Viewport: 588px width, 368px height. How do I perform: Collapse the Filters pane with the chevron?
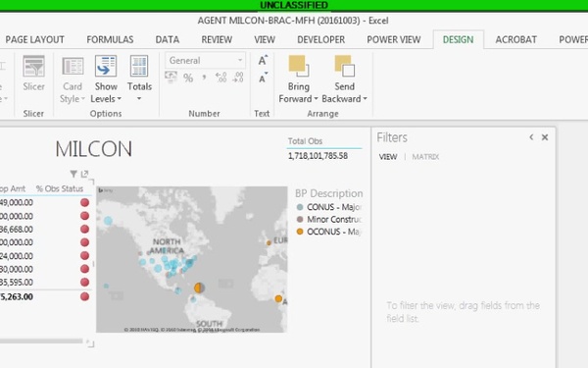(531, 137)
